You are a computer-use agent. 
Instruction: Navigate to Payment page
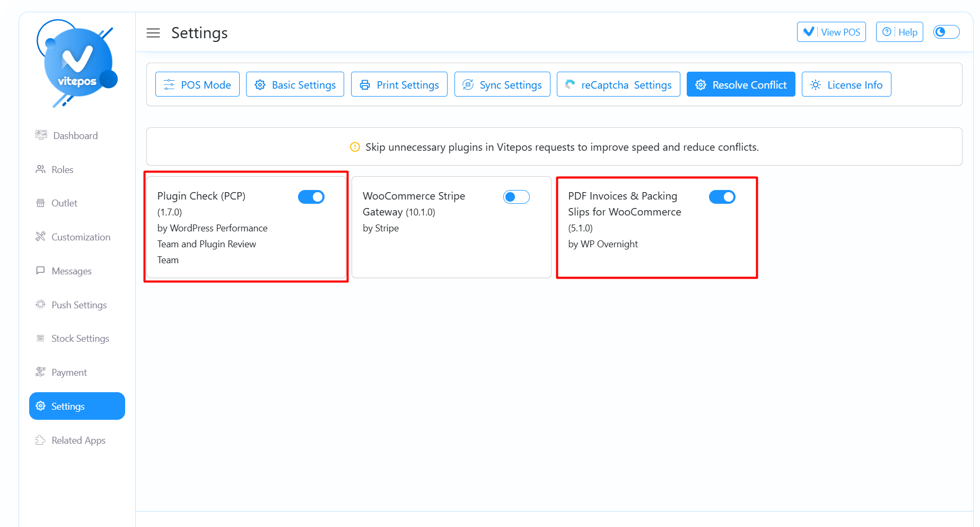(x=77, y=372)
